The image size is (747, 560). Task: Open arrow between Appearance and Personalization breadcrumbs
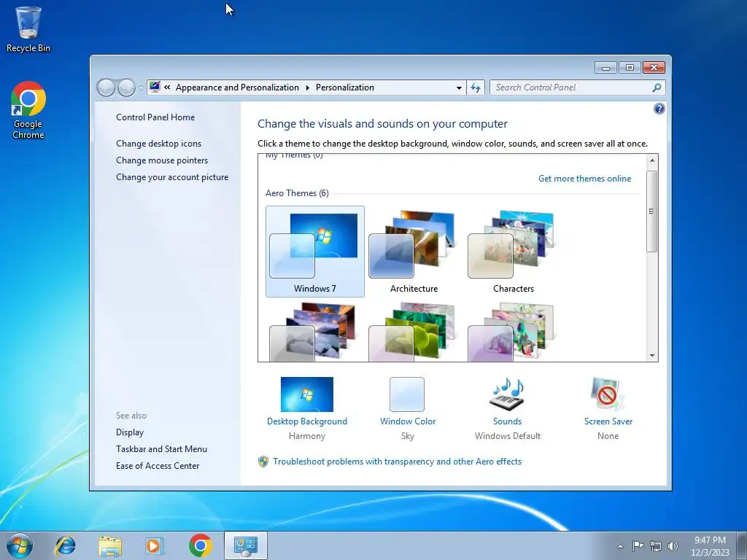[307, 87]
